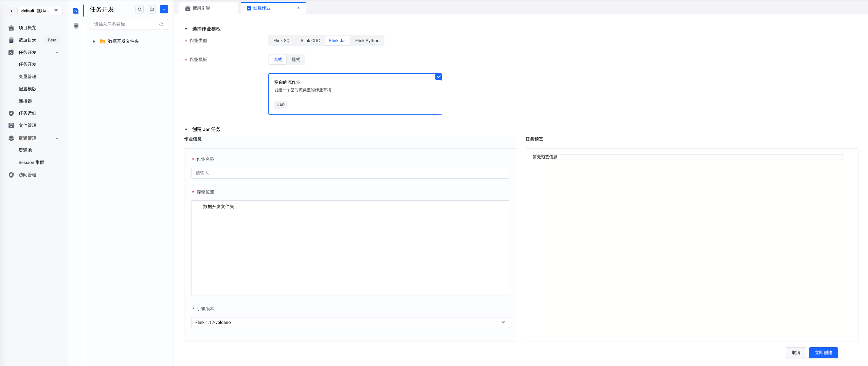The image size is (868, 366).
Task: Click the 取消 button
Action: click(796, 353)
